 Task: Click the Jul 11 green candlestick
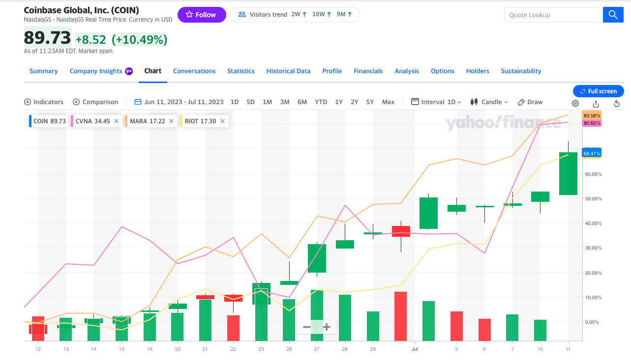click(x=568, y=173)
